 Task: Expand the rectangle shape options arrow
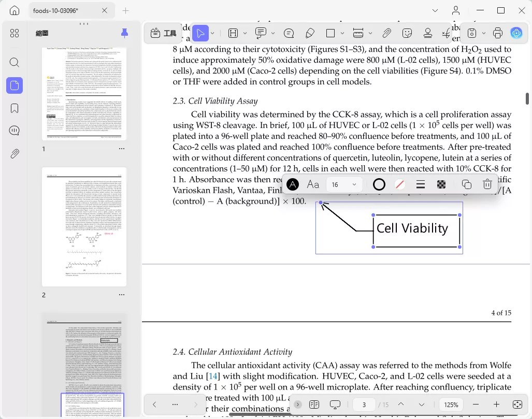[x=342, y=33]
